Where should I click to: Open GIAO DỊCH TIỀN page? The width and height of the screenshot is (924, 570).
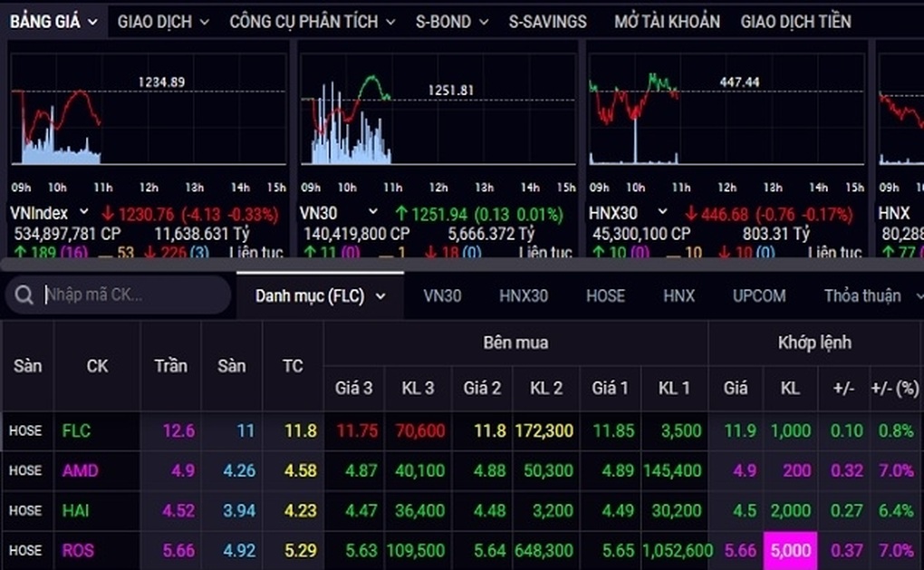[x=795, y=21]
